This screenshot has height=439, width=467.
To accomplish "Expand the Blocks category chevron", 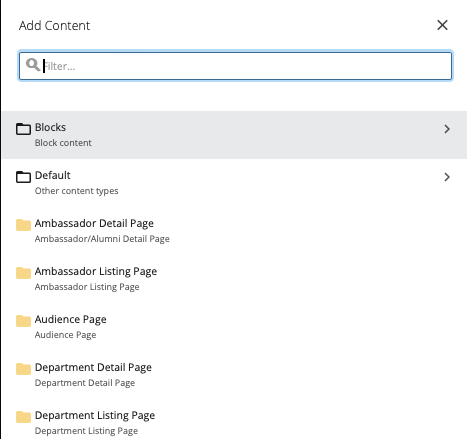I will (x=447, y=129).
